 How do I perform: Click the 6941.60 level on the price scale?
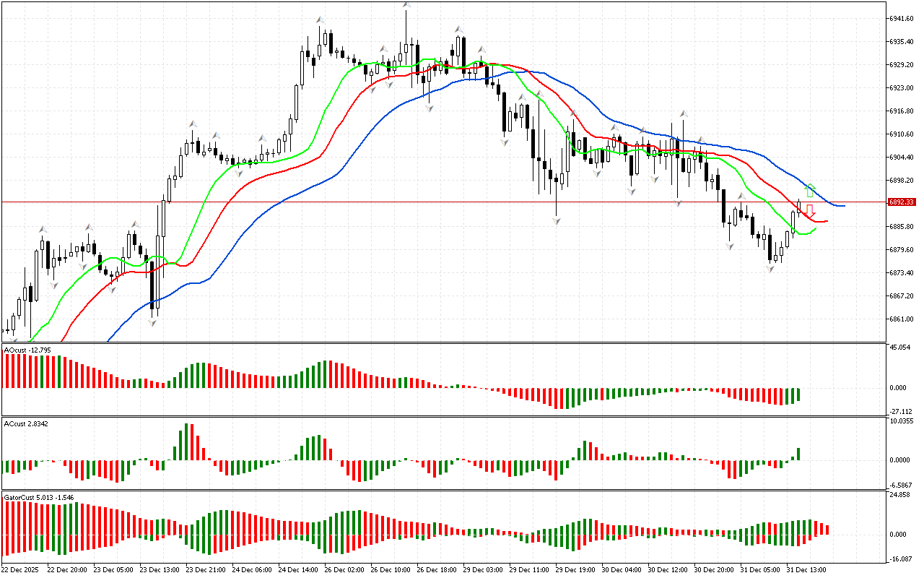click(902, 18)
